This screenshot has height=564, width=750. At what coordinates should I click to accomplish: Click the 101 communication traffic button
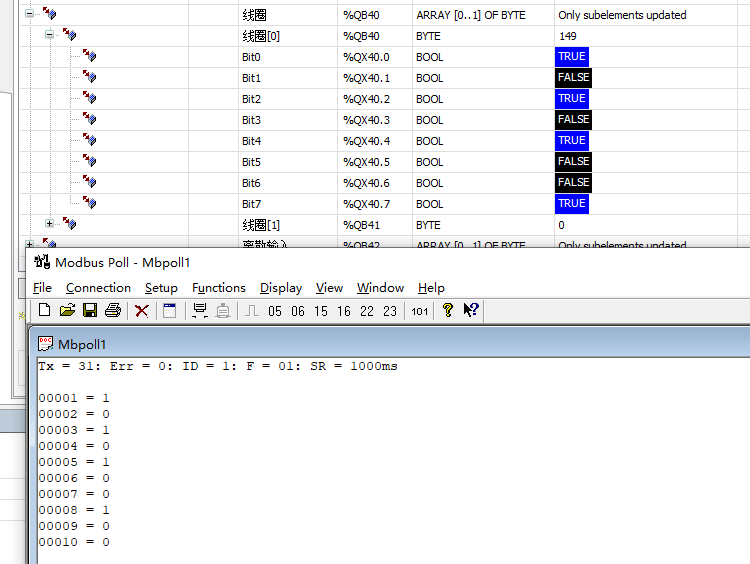pos(419,311)
